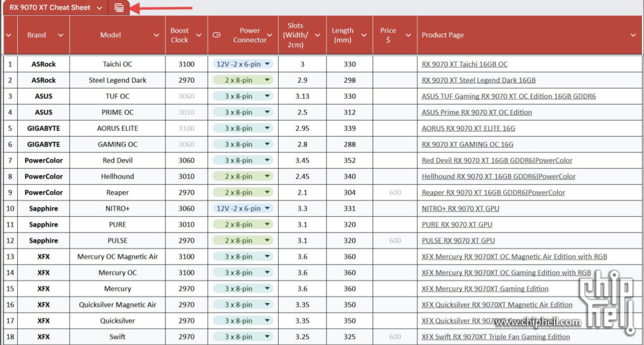Open the AORUS RX 9070 XT ELITE 16G link
Viewport: 644px width, 345px height.
(x=468, y=128)
